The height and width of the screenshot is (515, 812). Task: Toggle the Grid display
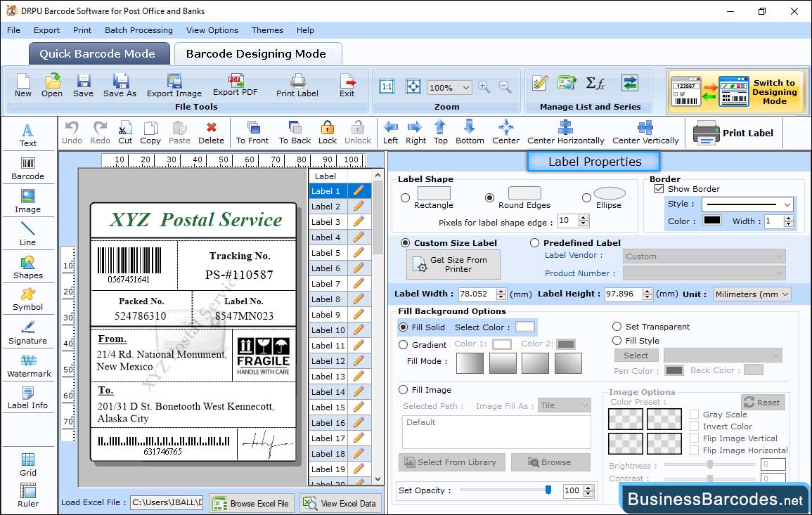tap(28, 465)
